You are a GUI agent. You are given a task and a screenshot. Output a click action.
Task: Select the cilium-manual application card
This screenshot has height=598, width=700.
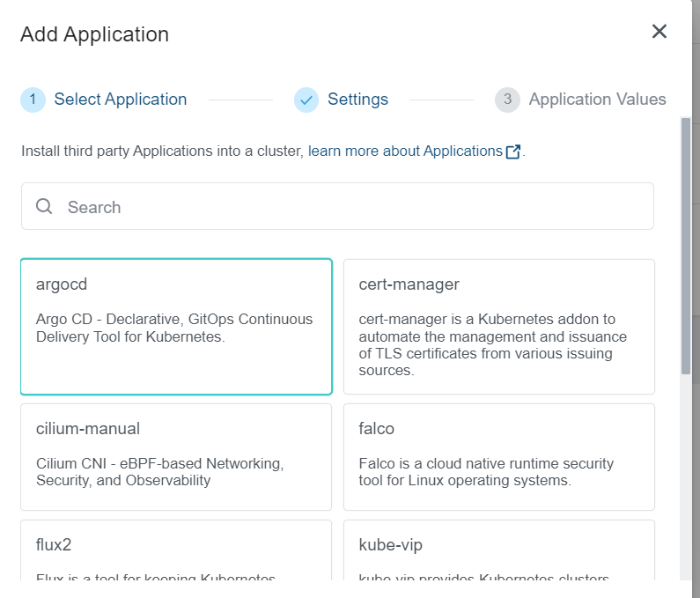(x=176, y=457)
